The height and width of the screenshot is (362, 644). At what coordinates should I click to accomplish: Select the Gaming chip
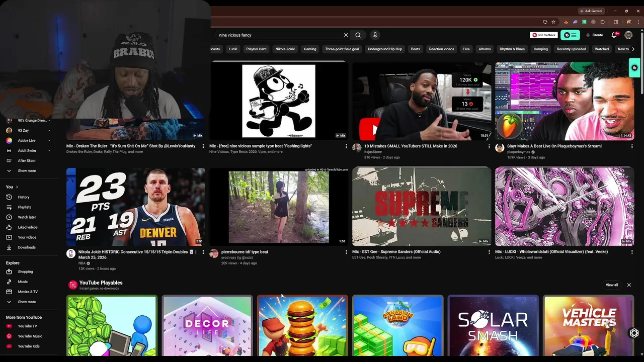(310, 49)
